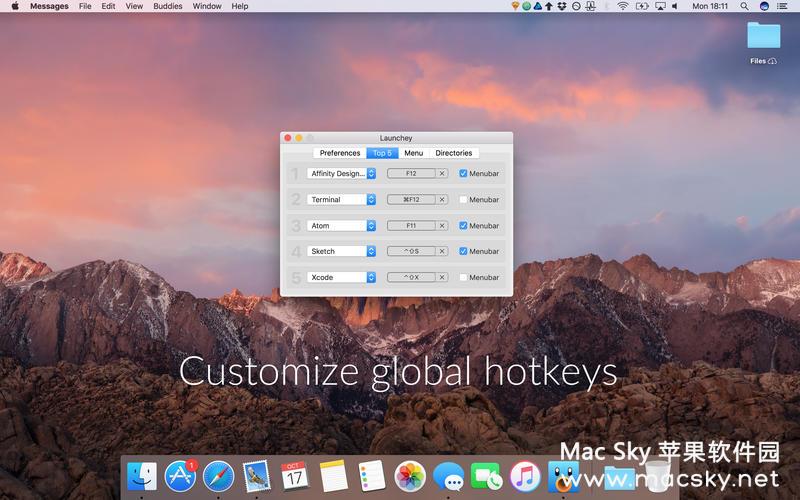The image size is (800, 500).
Task: Open Calendar showing Oct 17
Action: (295, 477)
